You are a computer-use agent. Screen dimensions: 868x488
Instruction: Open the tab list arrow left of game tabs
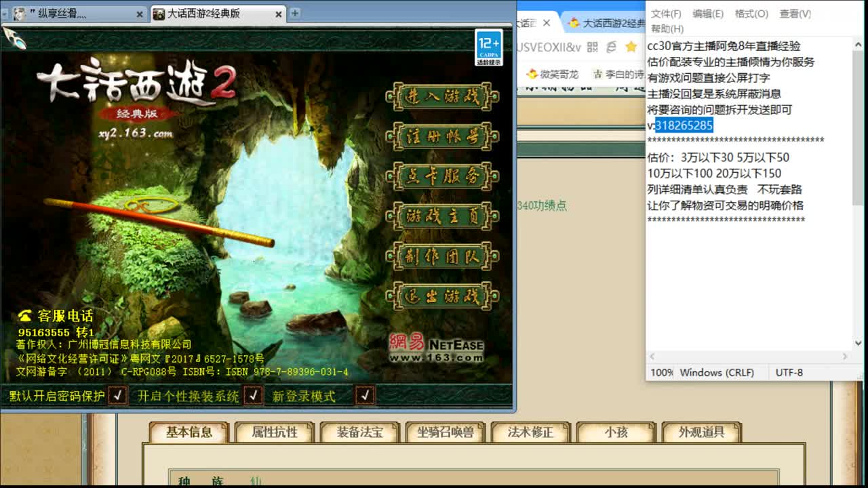tap(5, 14)
